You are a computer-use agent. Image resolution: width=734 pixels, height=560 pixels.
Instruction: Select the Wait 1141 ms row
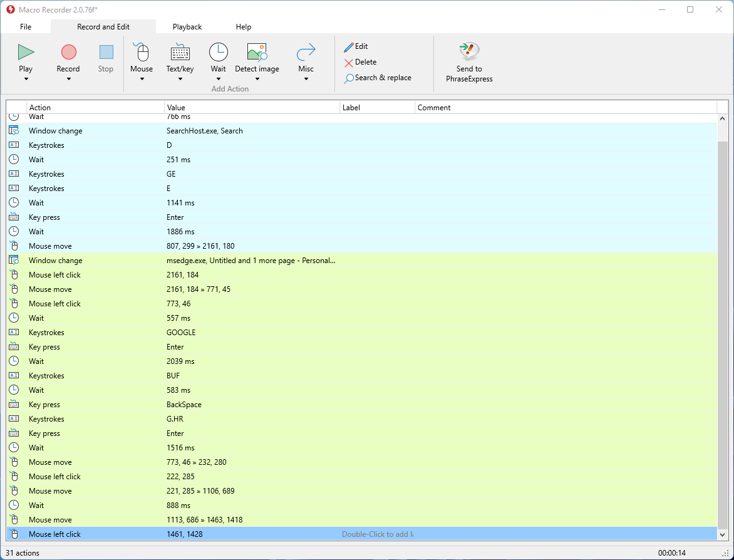(x=362, y=203)
